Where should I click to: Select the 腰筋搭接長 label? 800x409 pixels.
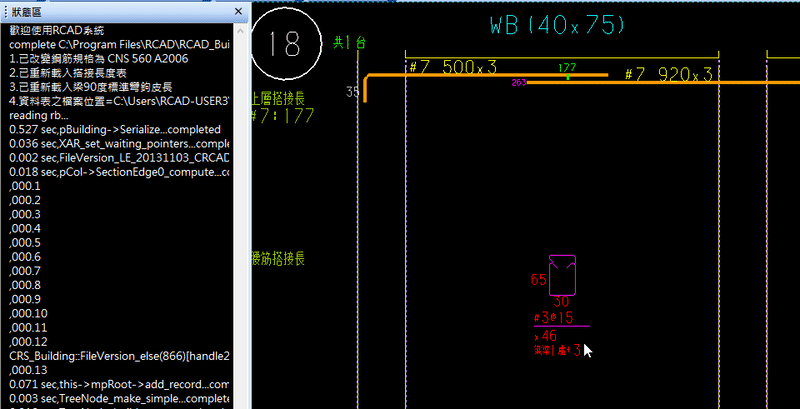click(280, 258)
